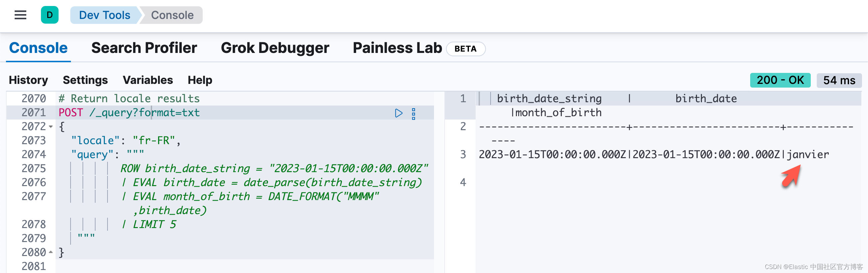Switch to the Console tab

click(38, 48)
